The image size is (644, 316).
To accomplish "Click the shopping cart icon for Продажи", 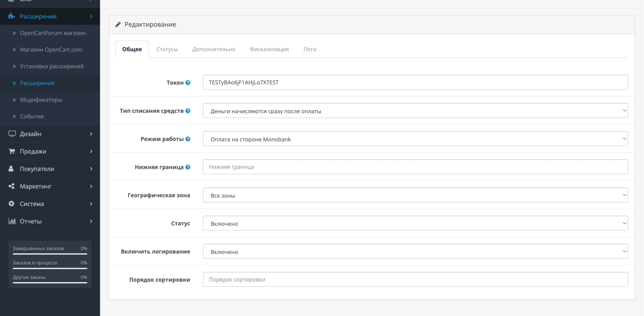I will pyautogui.click(x=12, y=151).
